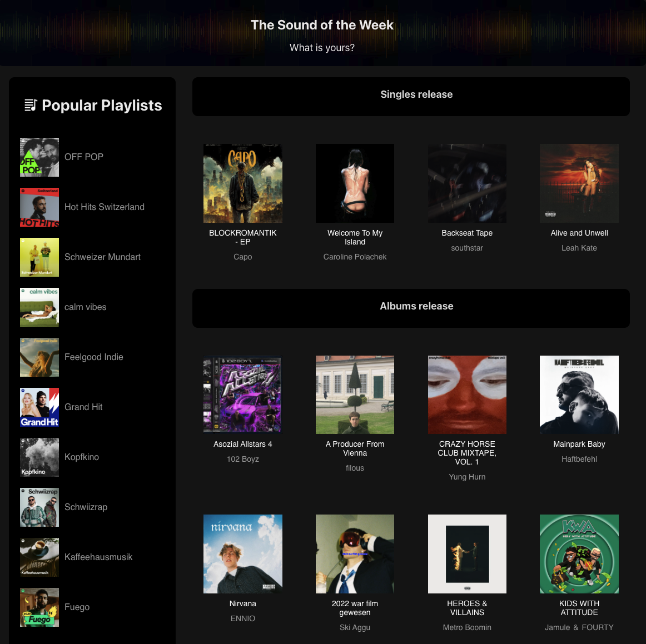Open the Hot Hits Switzerland cover image

[39, 207]
